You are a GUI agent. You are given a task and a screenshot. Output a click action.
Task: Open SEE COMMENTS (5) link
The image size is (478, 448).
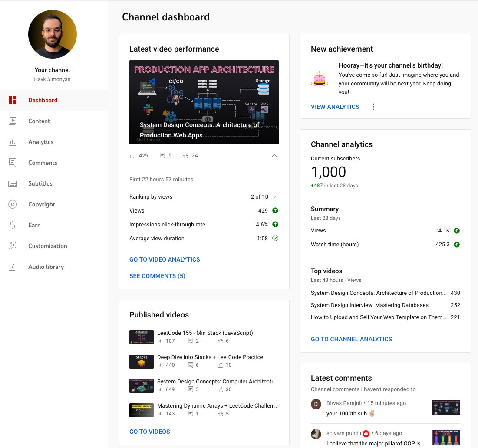tap(157, 276)
